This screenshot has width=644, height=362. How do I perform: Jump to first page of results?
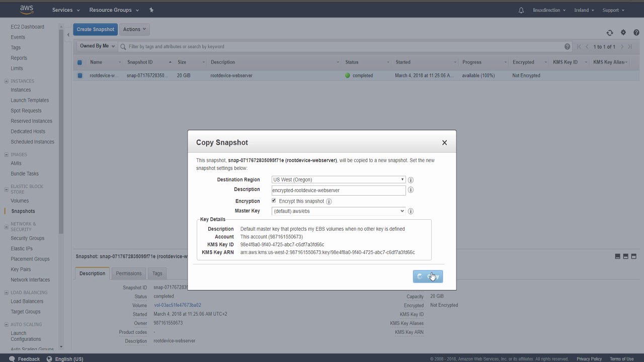[x=579, y=47]
